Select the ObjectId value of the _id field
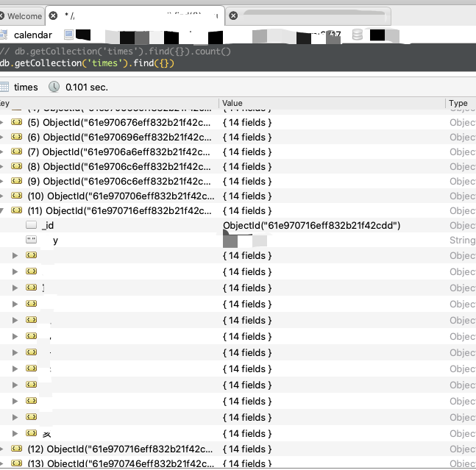This screenshot has width=476, height=470. (311, 225)
